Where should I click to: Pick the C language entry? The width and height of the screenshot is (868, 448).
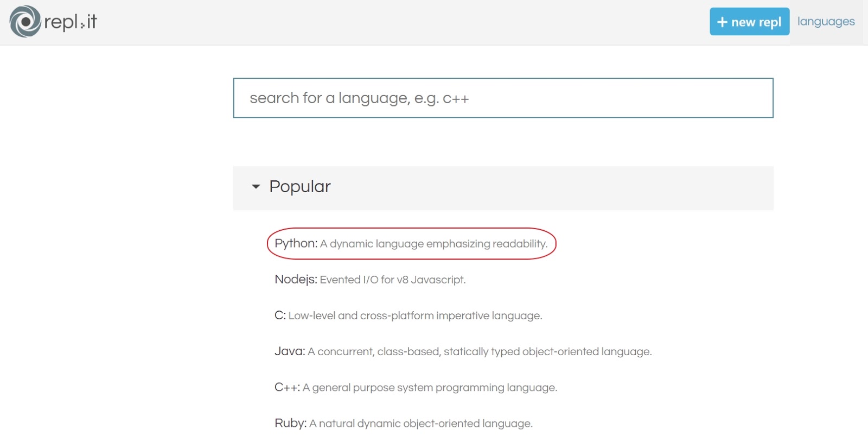(x=409, y=316)
